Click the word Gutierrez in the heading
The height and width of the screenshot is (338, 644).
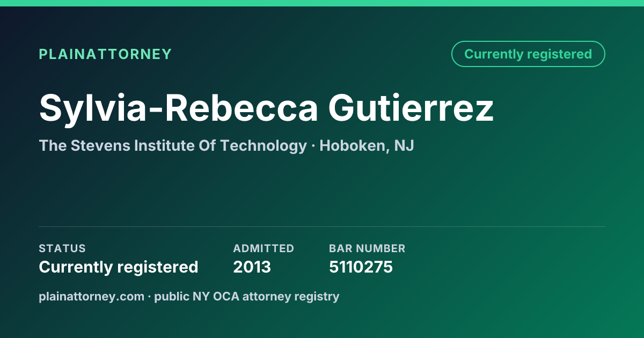[x=411, y=108]
